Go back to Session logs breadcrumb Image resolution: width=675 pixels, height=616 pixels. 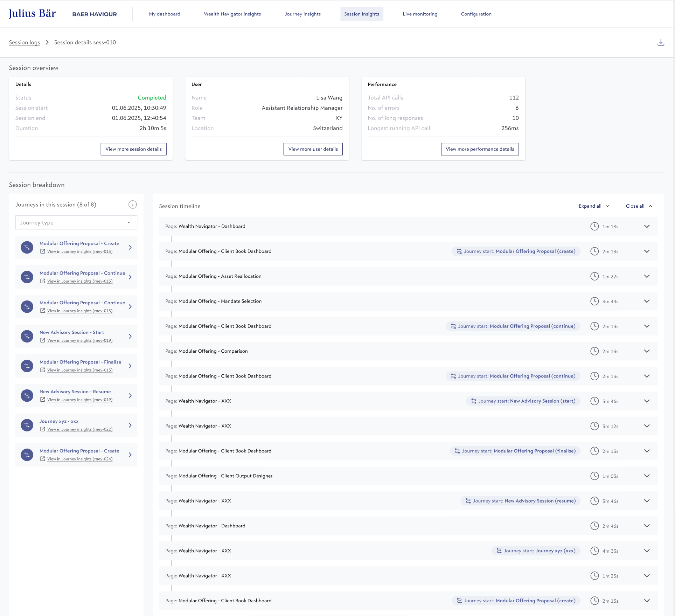point(25,42)
